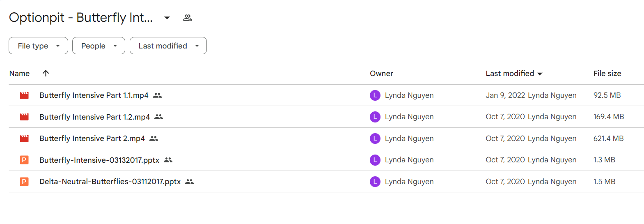The height and width of the screenshot is (224, 644).
Task: Click the shared icon next to Delta-Neutral-Butterflies pptx
Action: [x=189, y=182]
